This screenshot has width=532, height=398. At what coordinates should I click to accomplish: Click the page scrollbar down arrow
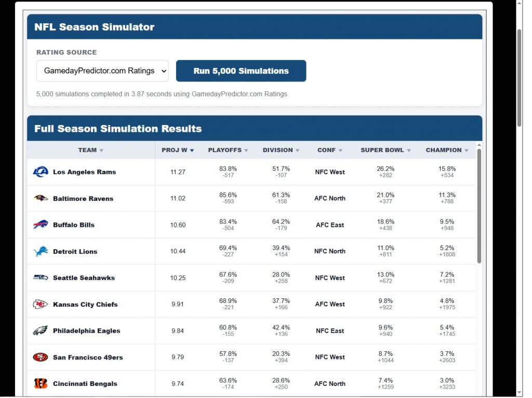click(520, 393)
